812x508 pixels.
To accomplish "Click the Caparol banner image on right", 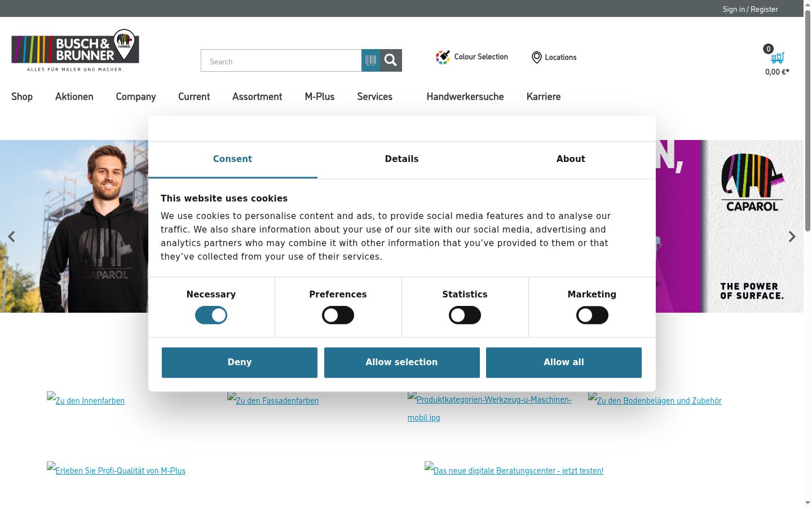I will [x=730, y=226].
